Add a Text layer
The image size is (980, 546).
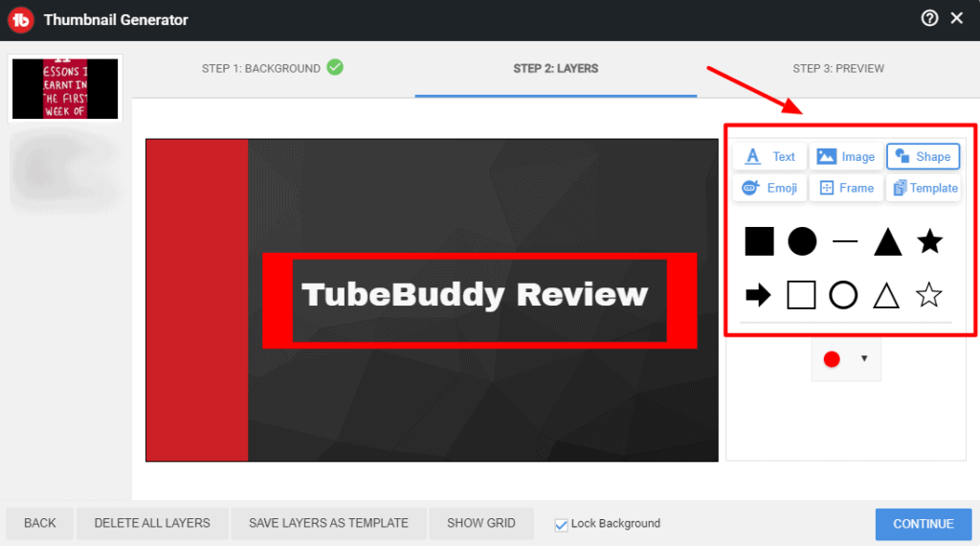coord(770,156)
